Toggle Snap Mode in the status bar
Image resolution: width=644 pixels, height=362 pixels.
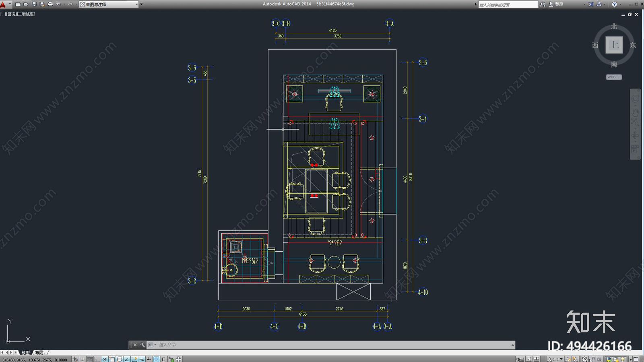click(x=83, y=359)
